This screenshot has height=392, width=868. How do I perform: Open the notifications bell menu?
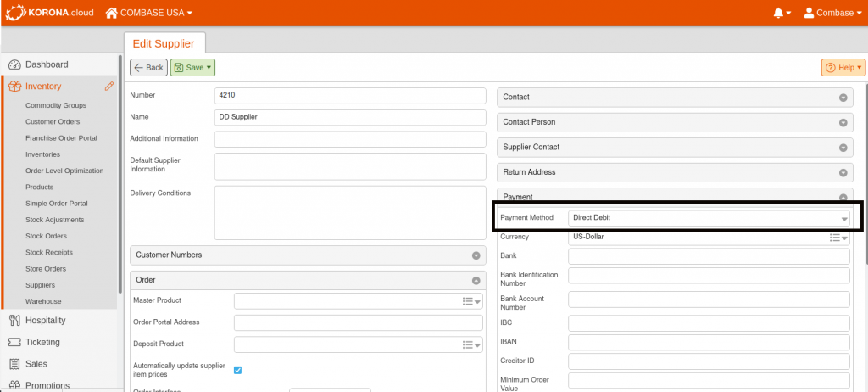click(782, 13)
